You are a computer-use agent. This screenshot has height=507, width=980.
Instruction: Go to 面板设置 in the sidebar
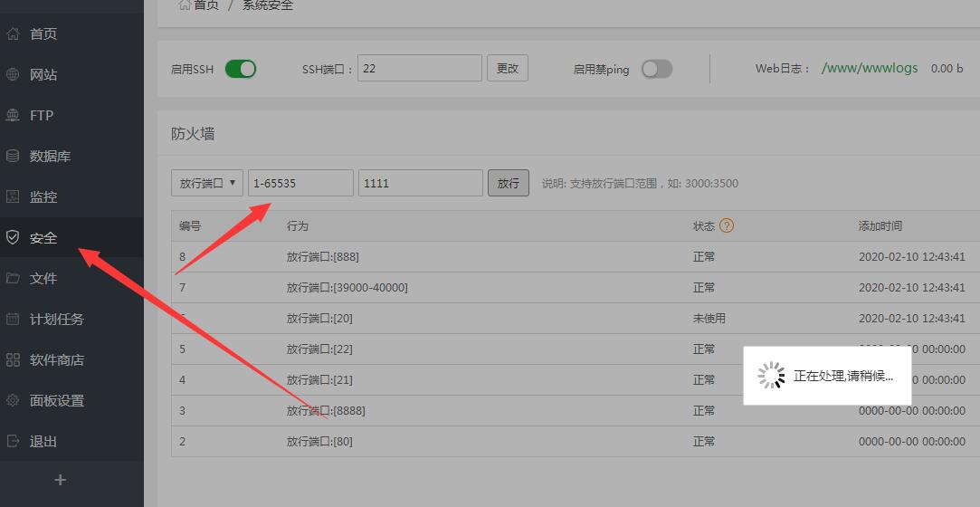[x=56, y=401]
